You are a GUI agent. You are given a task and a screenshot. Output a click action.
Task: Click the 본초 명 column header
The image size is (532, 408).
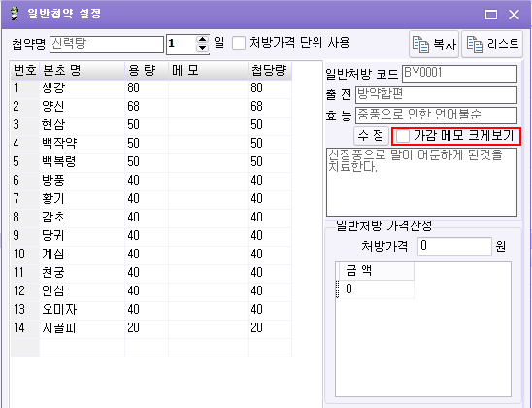click(x=83, y=71)
